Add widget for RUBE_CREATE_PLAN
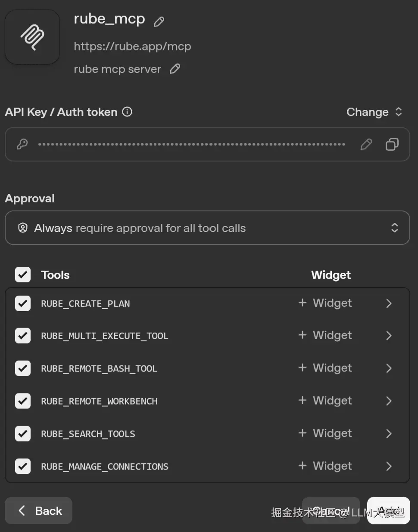 pyautogui.click(x=325, y=303)
